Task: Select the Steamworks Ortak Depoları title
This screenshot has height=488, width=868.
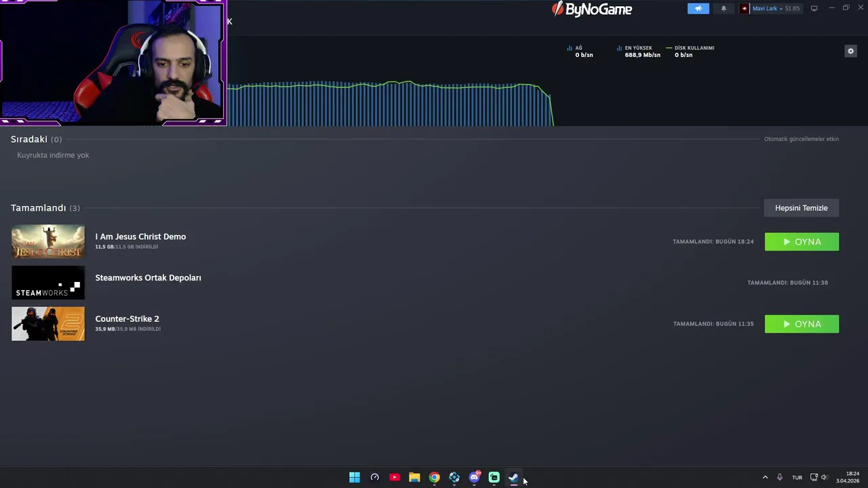Action: point(148,278)
